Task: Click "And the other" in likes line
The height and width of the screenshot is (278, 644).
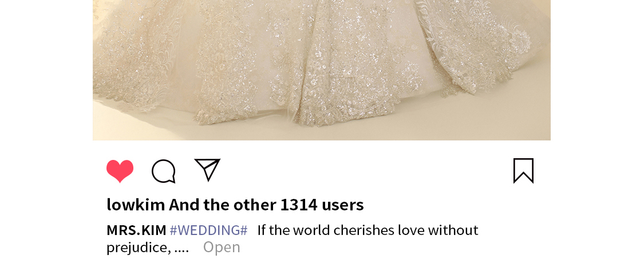Action: pos(223,205)
